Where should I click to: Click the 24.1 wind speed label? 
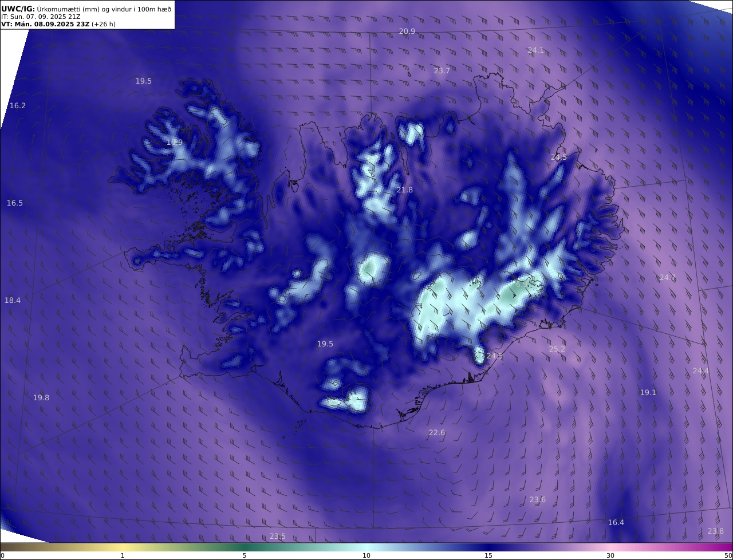pyautogui.click(x=536, y=50)
